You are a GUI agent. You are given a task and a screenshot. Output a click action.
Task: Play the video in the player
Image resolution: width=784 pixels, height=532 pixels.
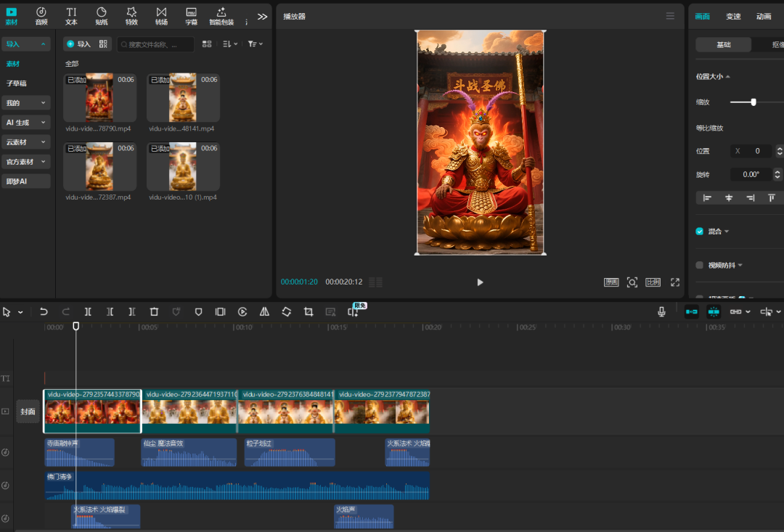click(x=480, y=282)
